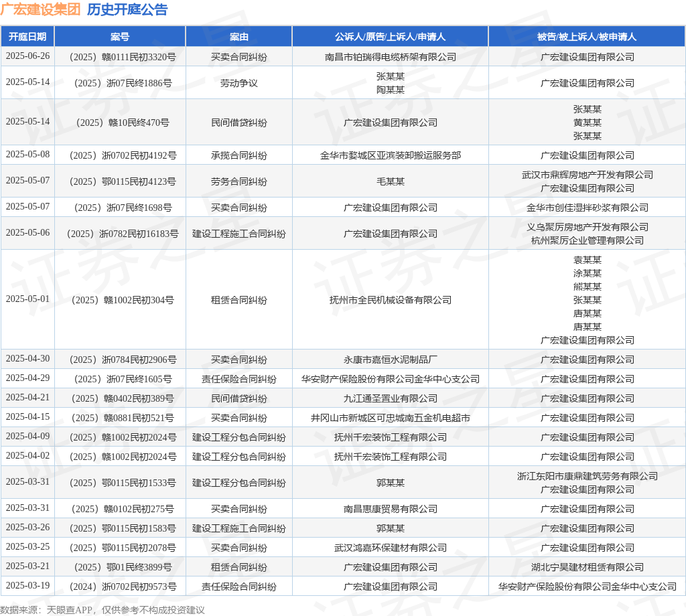Click the 承揽合同纠纷 case cause

pos(239,155)
